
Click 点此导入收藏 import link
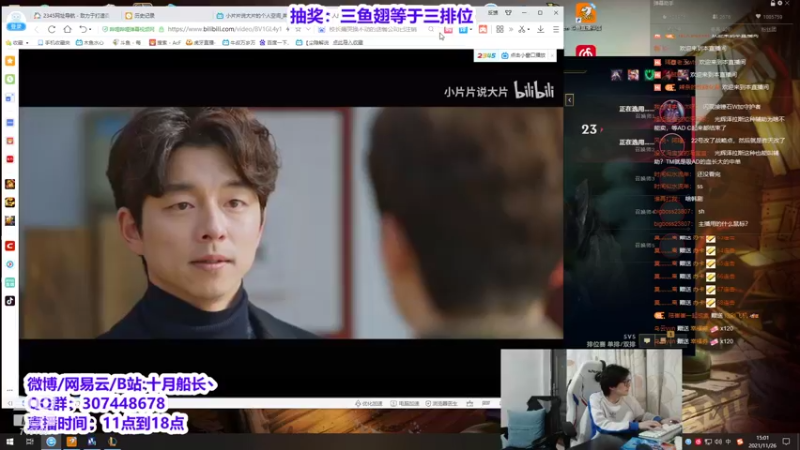click(348, 42)
